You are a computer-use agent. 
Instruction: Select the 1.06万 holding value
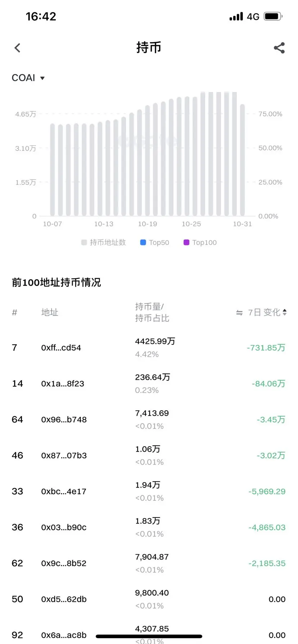(x=148, y=449)
